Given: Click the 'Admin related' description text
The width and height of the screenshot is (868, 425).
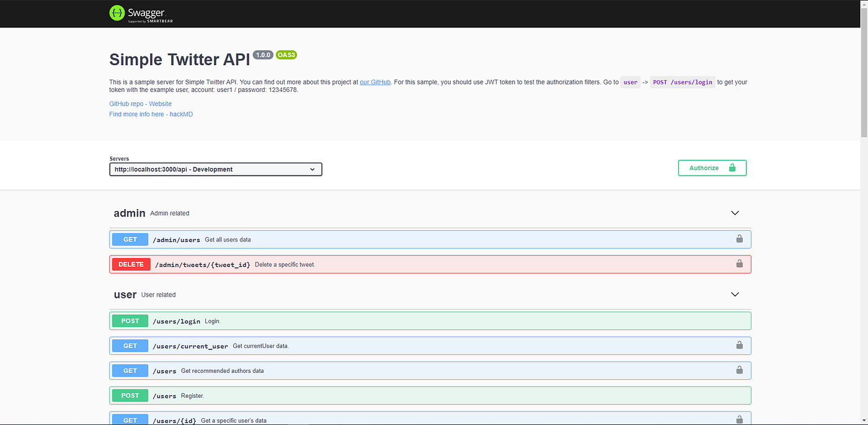Looking at the screenshot, I should click(x=170, y=213).
